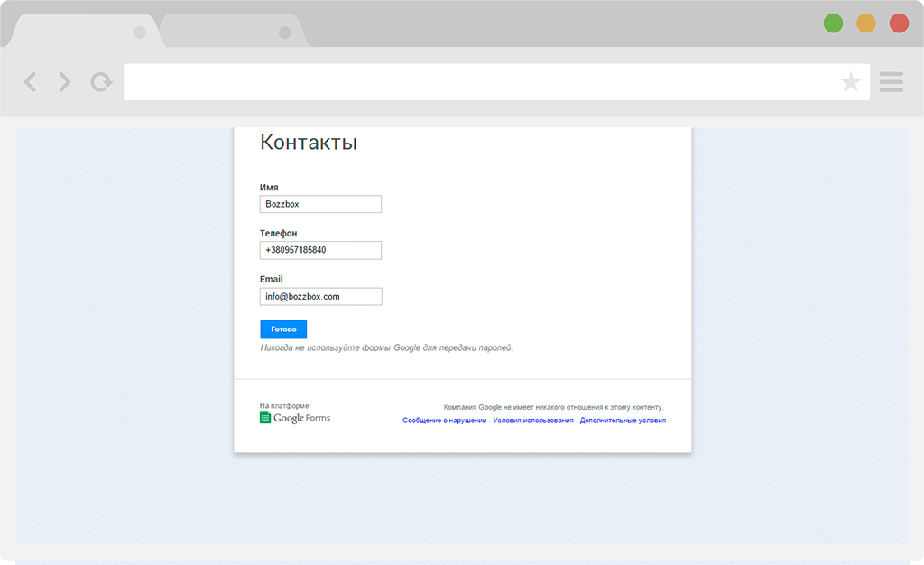Image resolution: width=924 pixels, height=565 pixels.
Task: Click the 'Google Forms' platform link
Action: 302,417
